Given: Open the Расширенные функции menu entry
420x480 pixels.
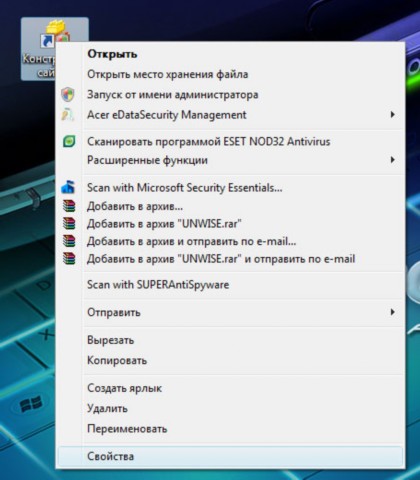Looking at the screenshot, I should coord(230,160).
